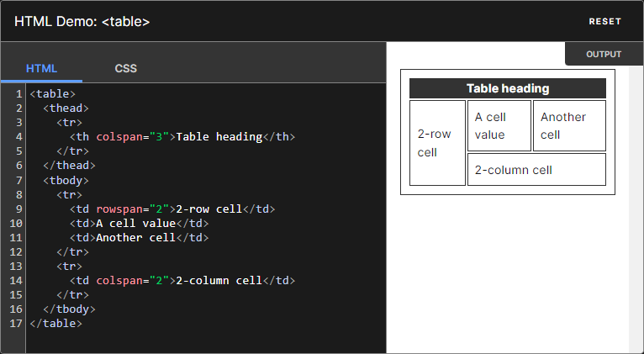The image size is (644, 354).
Task: Click the opening <table> tag line
Action: [x=53, y=94]
